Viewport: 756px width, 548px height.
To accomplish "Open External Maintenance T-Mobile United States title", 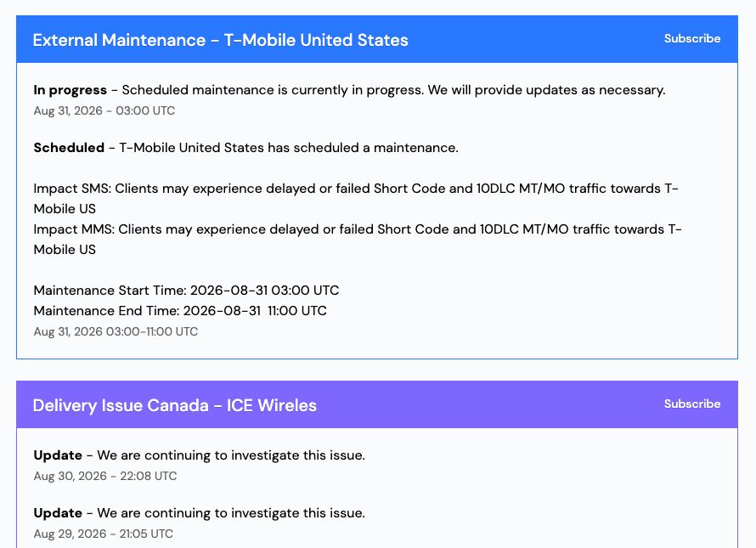I will 220,40.
